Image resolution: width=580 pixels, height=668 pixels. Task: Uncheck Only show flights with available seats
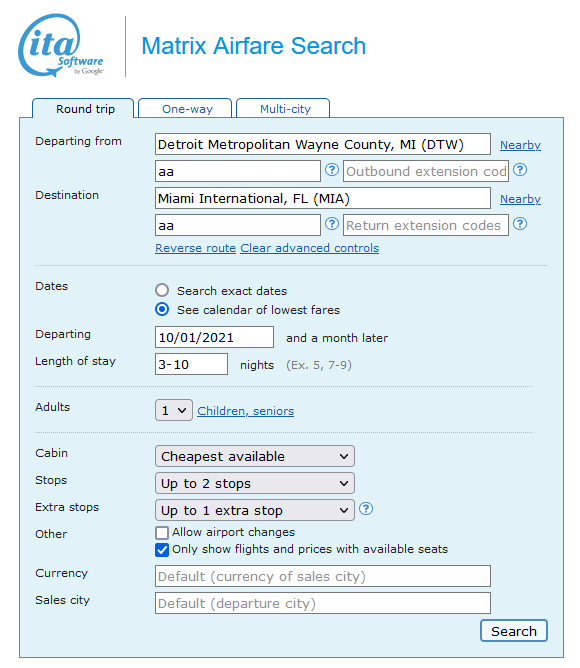point(162,550)
